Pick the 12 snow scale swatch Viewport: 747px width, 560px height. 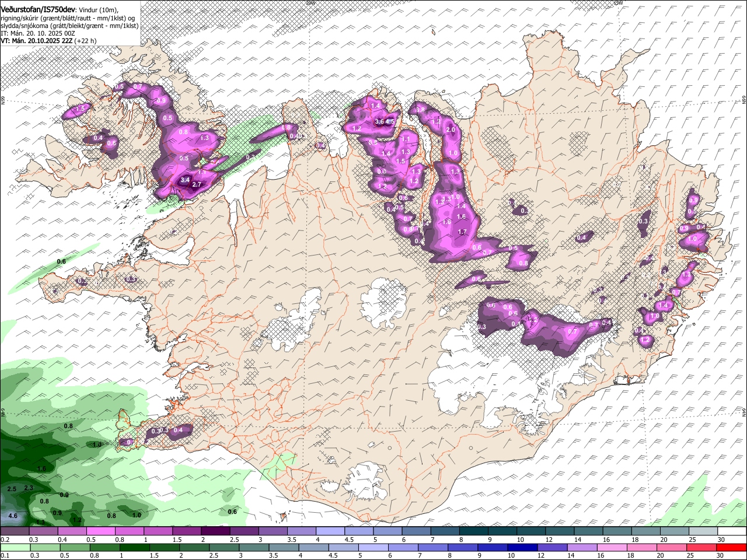[560, 531]
